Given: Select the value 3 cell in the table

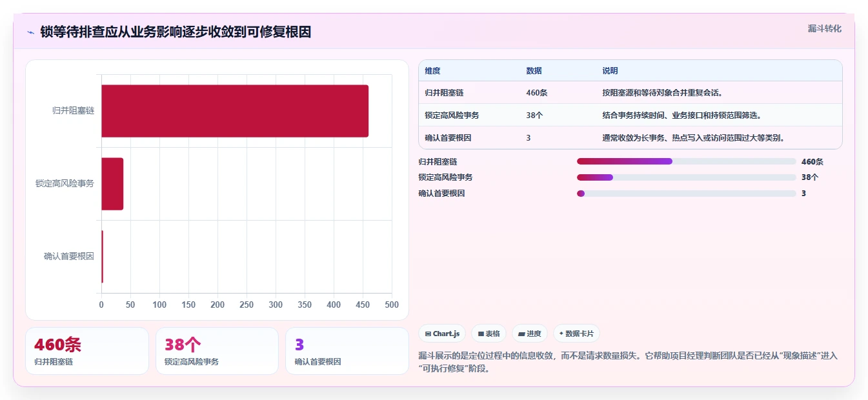Looking at the screenshot, I should point(529,138).
